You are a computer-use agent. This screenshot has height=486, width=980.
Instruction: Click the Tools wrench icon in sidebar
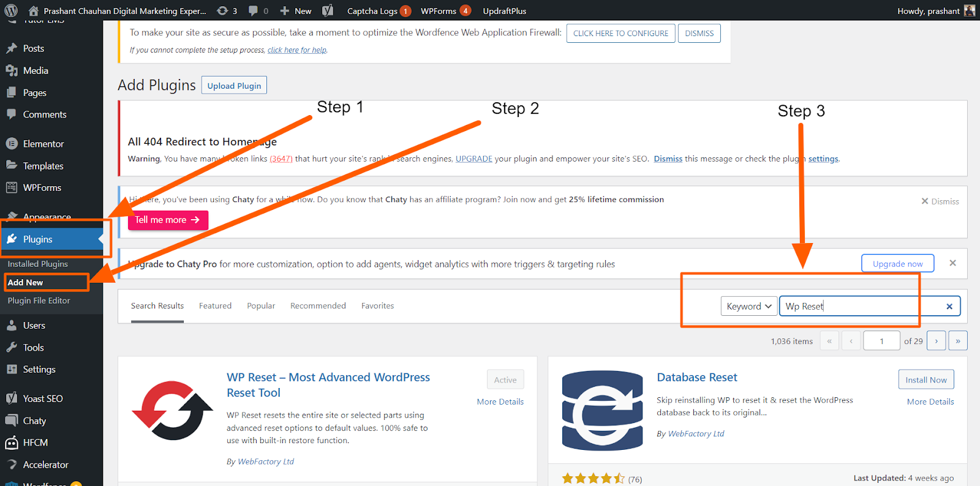12,348
